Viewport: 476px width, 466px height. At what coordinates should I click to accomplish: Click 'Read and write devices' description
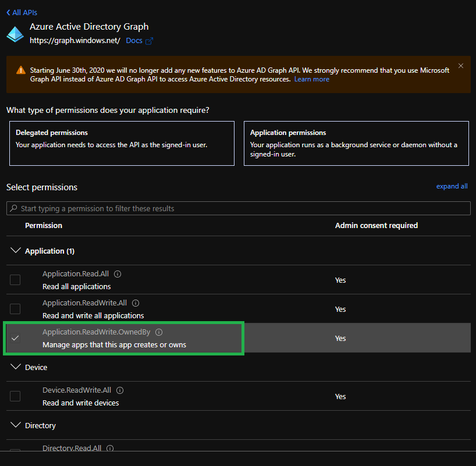tap(81, 403)
